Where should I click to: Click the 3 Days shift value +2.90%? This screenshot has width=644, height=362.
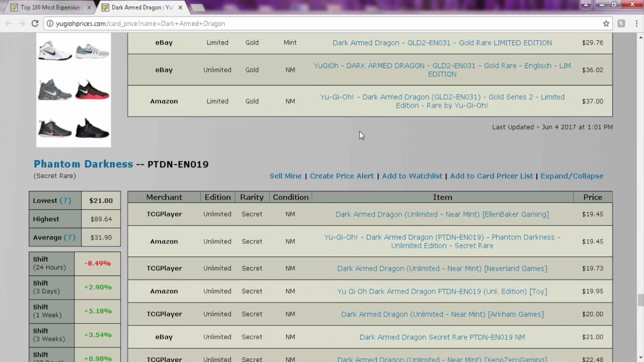pyautogui.click(x=98, y=287)
